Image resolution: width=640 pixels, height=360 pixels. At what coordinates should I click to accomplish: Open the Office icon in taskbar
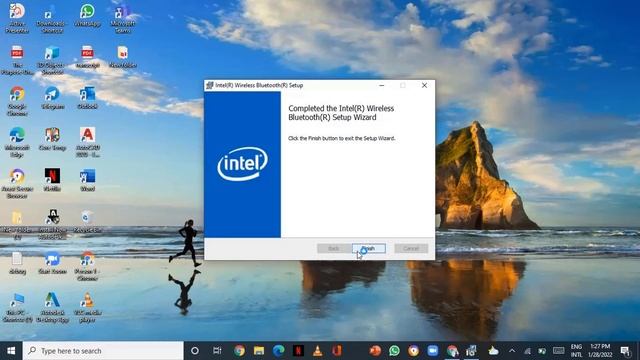point(337,351)
